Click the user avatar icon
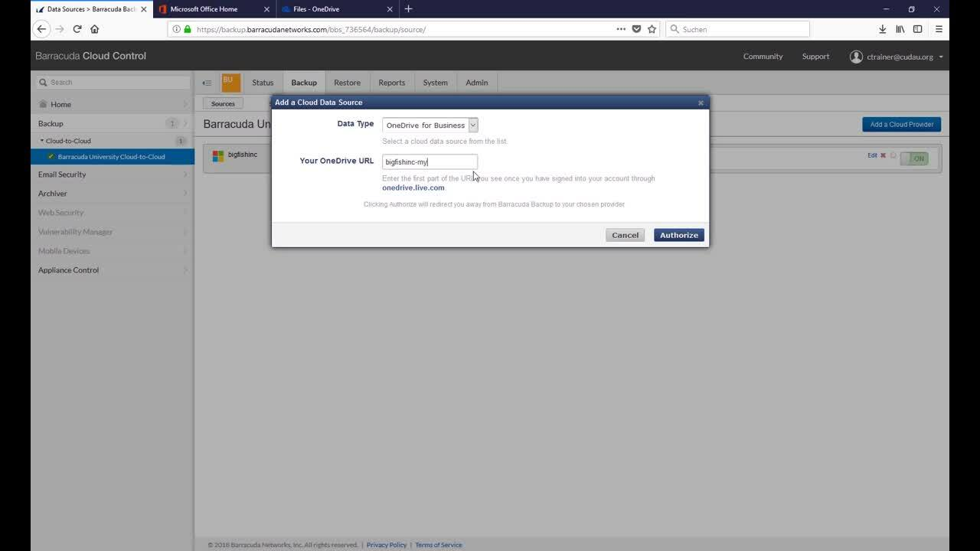980x551 pixels. click(x=856, y=57)
